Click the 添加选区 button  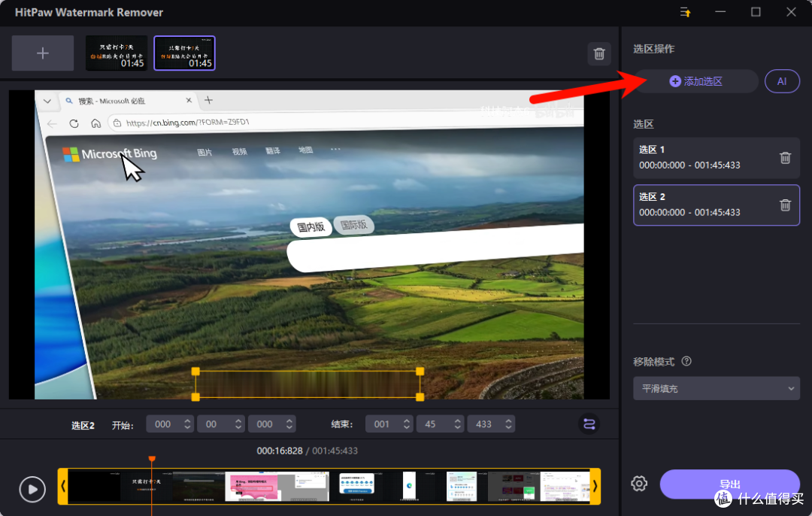point(696,81)
